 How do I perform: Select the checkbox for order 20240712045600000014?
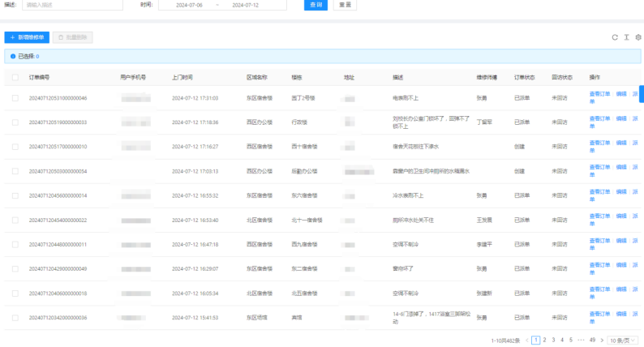[x=15, y=195]
